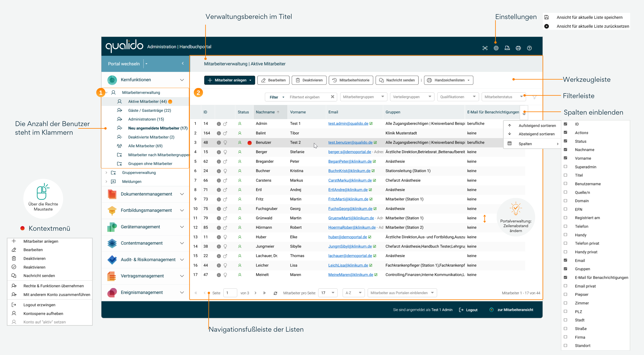Open Mitarbeiter pro Seite dropdown
Screen dimensions: 644x355
click(x=327, y=293)
